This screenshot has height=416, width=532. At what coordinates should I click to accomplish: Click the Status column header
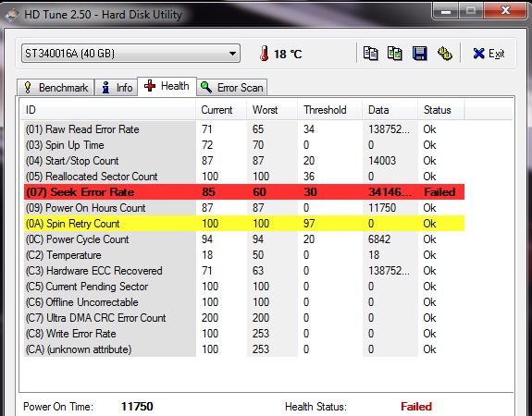point(441,110)
